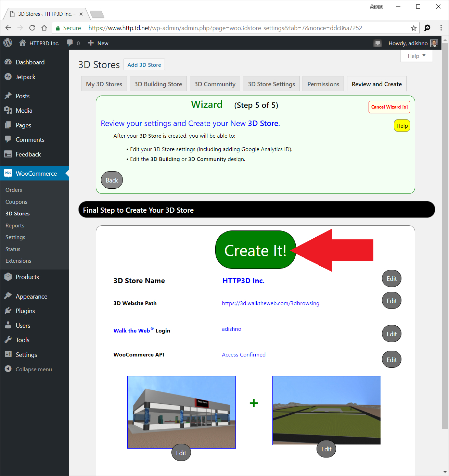Edit the 3D community thumbnail

coord(326,449)
